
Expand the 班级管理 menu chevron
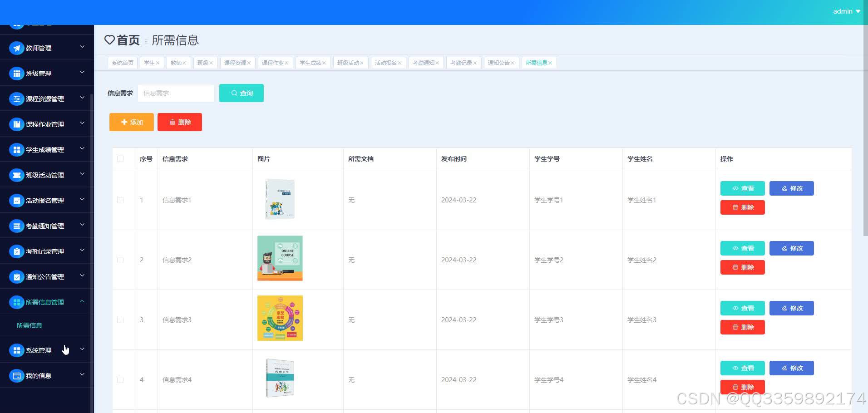(82, 72)
